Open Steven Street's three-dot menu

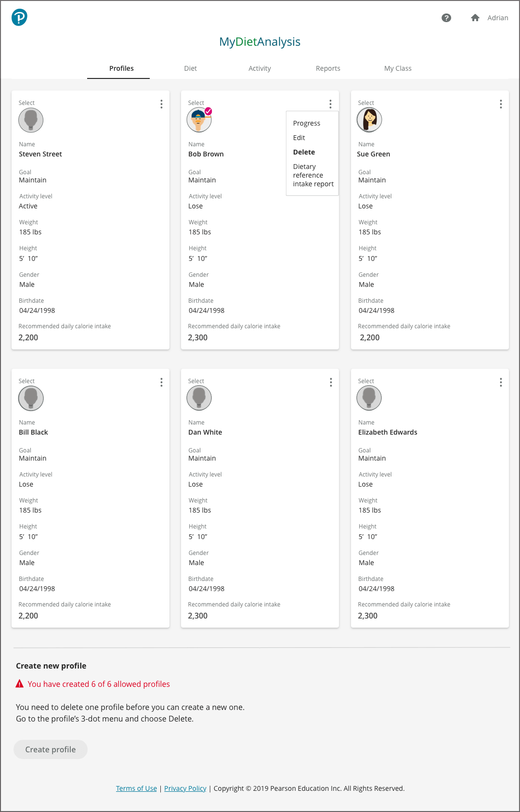point(161,104)
